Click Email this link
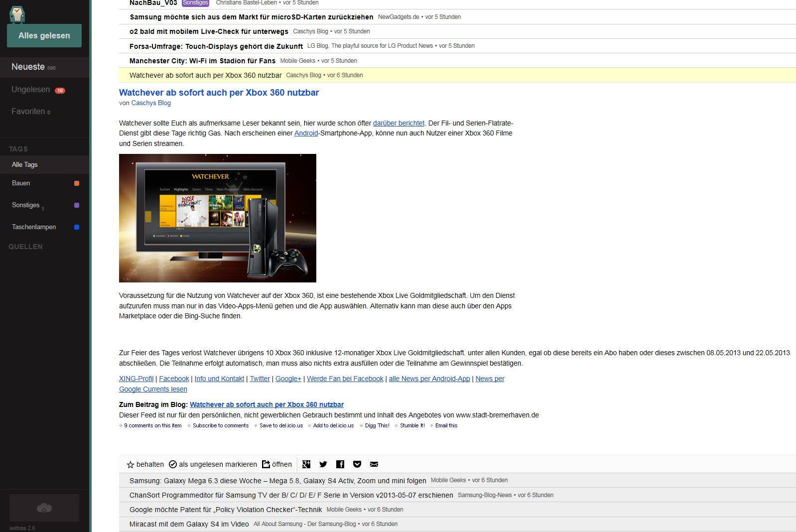 tap(446, 425)
